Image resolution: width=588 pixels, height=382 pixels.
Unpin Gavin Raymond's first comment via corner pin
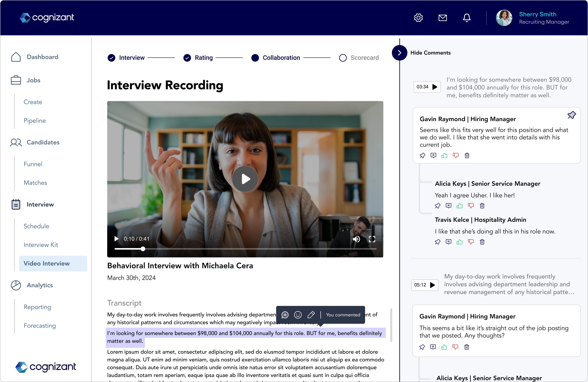[571, 115]
